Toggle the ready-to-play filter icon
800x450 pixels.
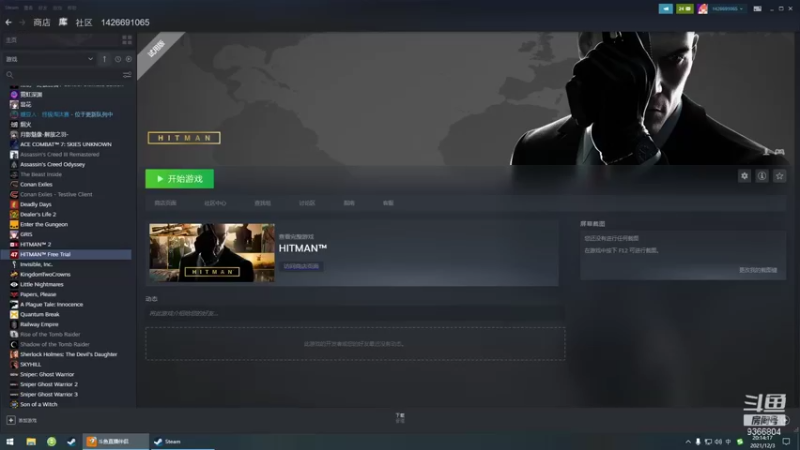click(129, 59)
